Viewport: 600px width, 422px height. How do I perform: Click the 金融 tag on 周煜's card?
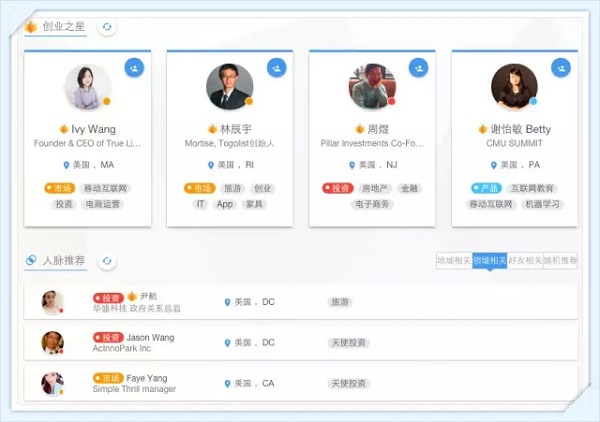pos(409,188)
